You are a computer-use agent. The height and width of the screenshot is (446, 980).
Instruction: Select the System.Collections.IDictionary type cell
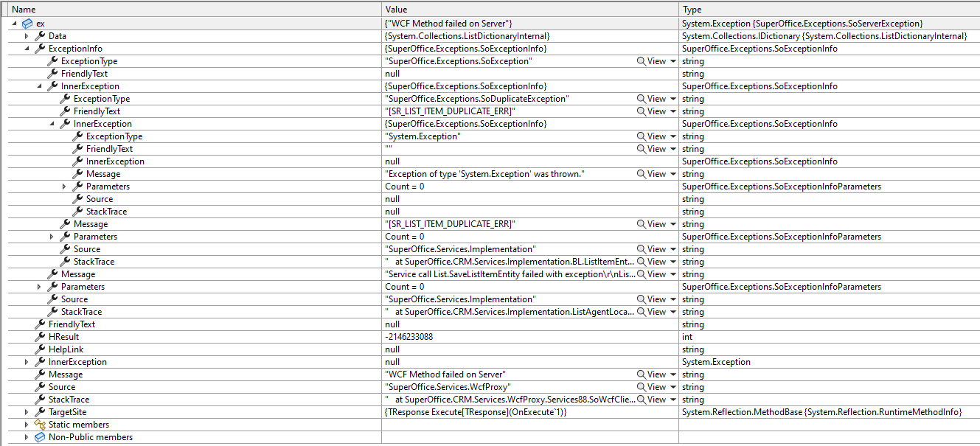[824, 36]
